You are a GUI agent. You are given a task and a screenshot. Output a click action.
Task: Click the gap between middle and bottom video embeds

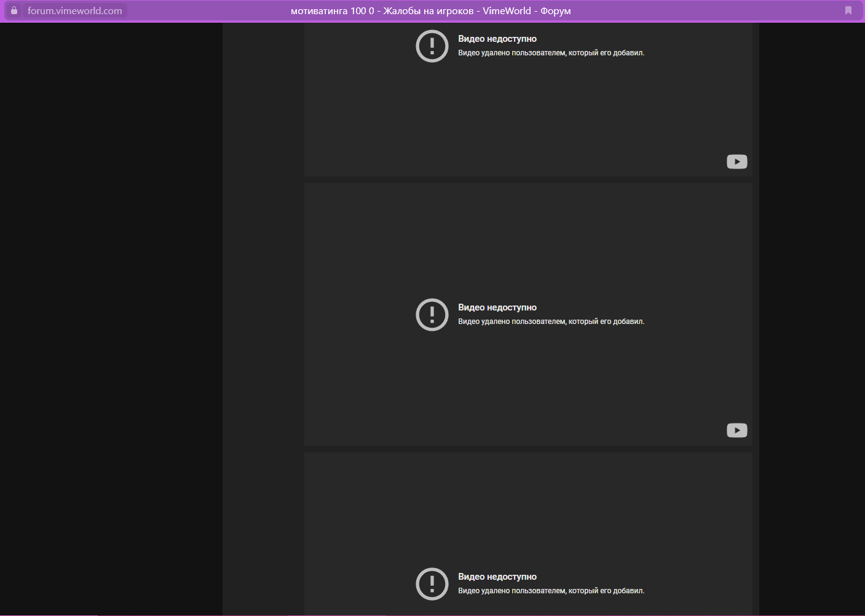pos(527,449)
